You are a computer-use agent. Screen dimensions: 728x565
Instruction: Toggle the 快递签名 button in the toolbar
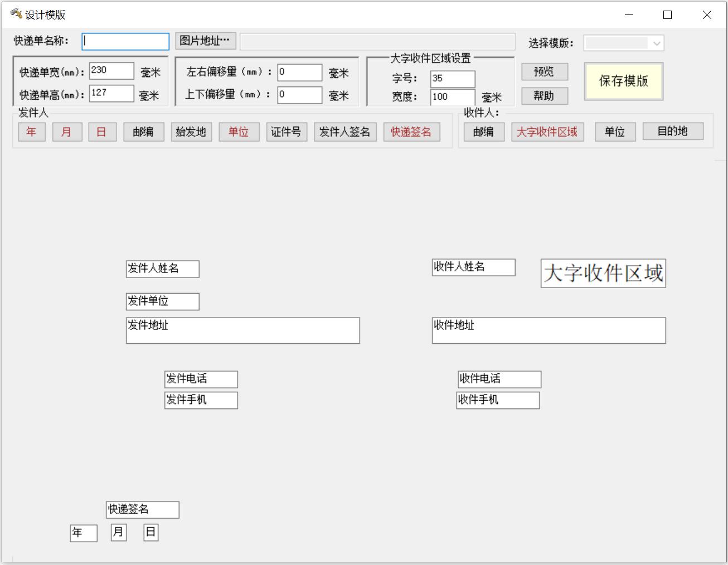click(411, 132)
